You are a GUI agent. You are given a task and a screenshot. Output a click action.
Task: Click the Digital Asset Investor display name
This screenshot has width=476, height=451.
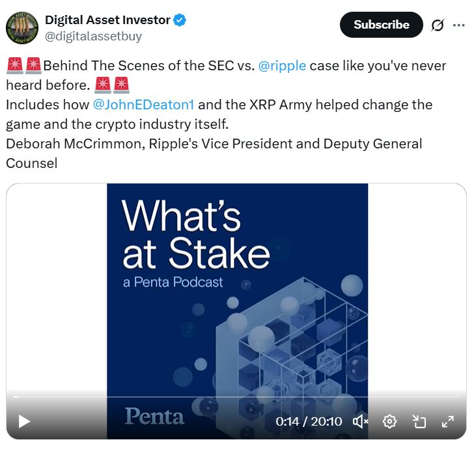[107, 20]
